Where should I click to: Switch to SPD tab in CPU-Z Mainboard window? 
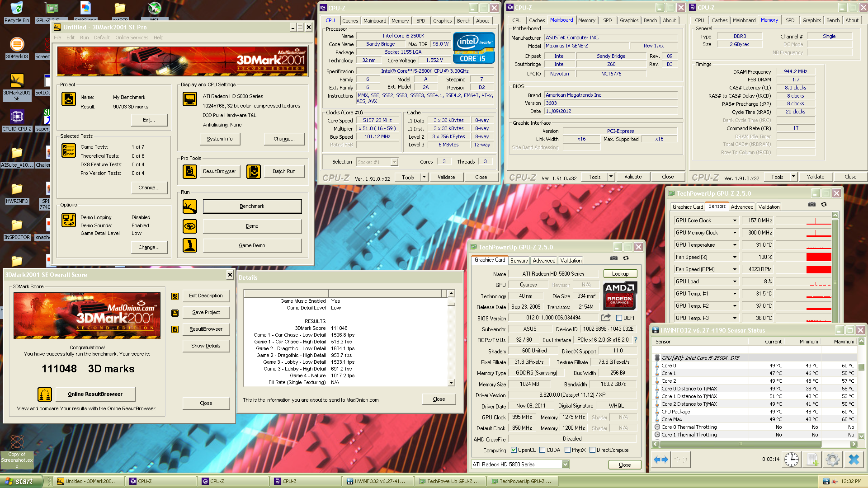pyautogui.click(x=607, y=20)
